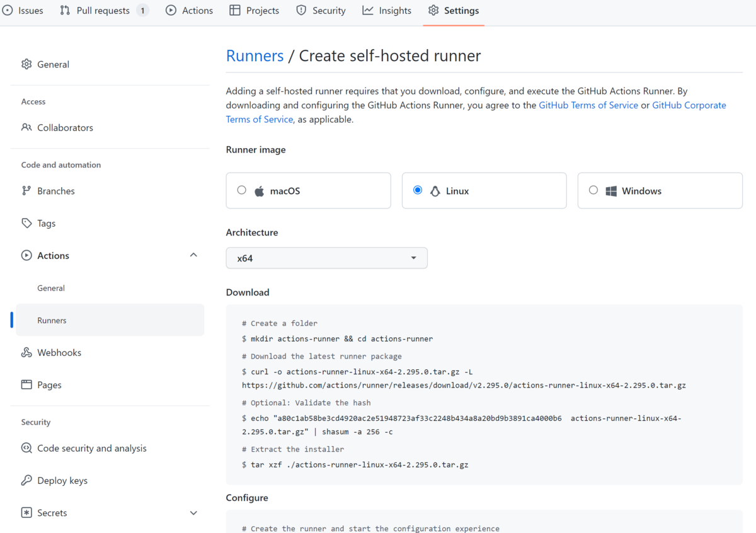Click the Actions play icon in sidebar
The width and height of the screenshot is (756, 533).
tap(26, 256)
